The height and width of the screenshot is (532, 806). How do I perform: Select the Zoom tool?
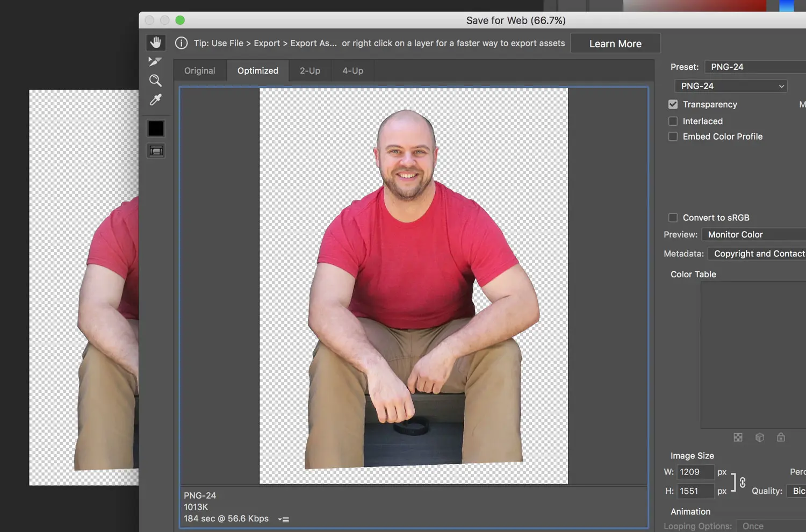[155, 81]
